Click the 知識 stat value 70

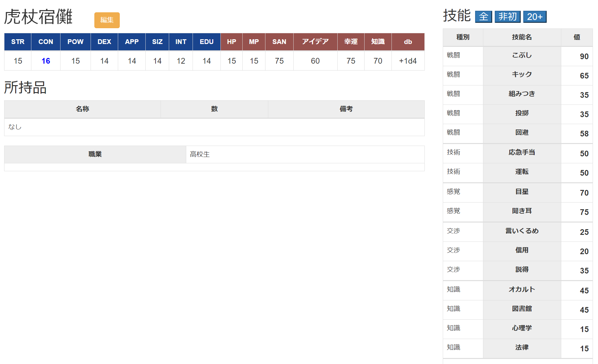coord(378,61)
